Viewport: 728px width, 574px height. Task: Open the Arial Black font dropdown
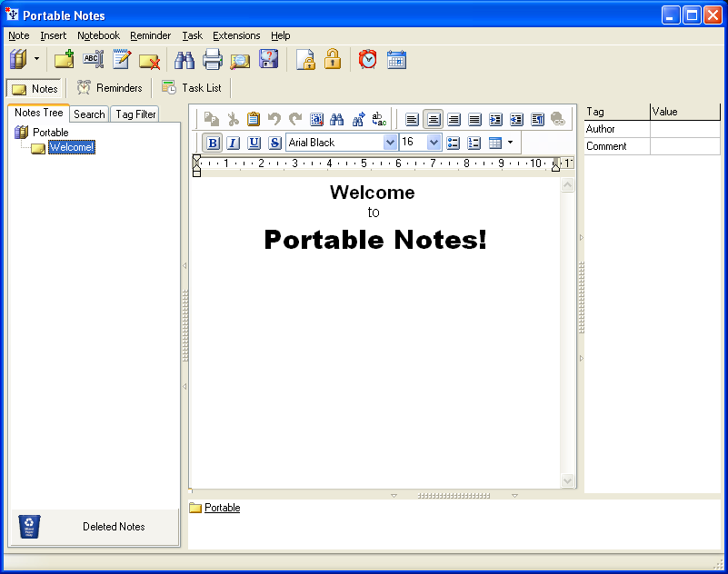coord(390,142)
